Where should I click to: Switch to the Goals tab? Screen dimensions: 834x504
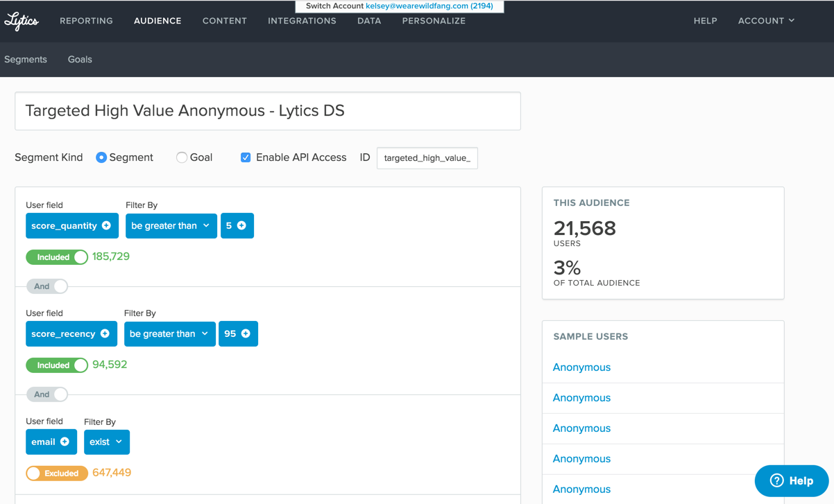[x=80, y=60]
